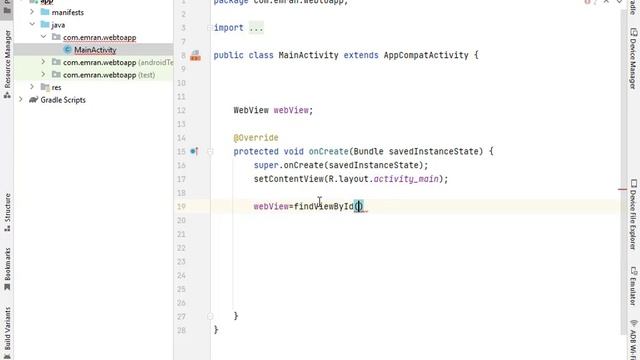The width and height of the screenshot is (640, 360).
Task: Click the fold end marker on line 27
Action: click(x=210, y=316)
